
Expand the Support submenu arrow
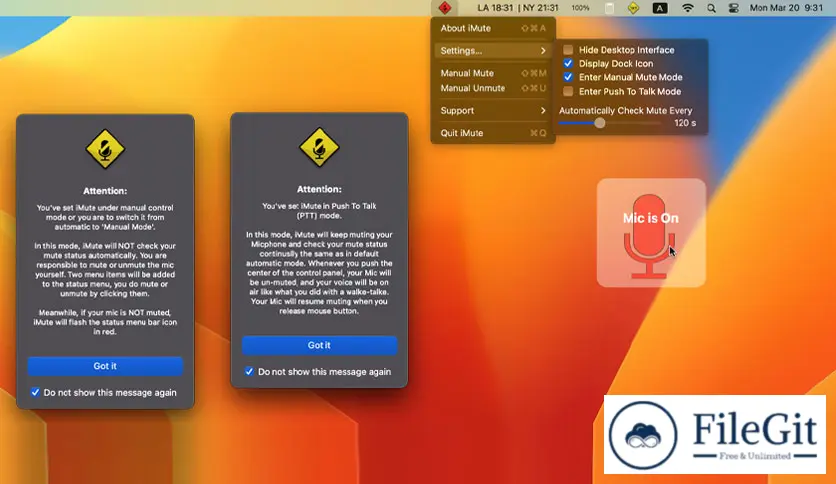pyautogui.click(x=543, y=110)
